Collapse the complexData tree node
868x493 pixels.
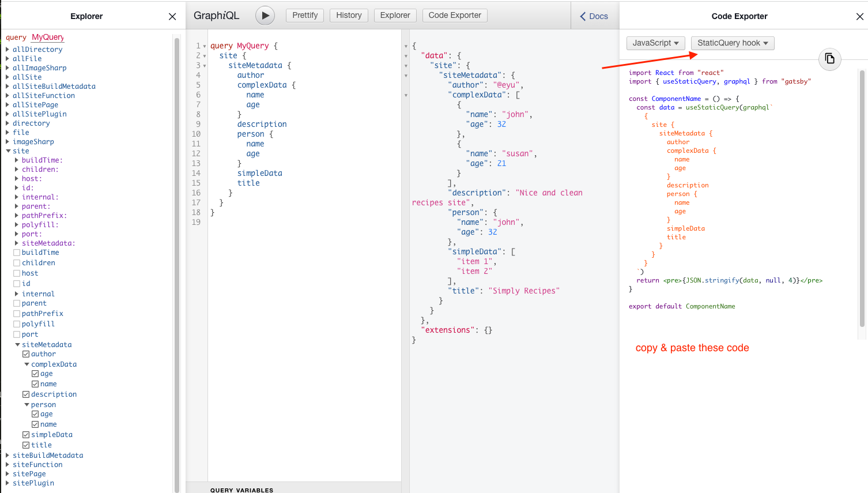point(27,364)
